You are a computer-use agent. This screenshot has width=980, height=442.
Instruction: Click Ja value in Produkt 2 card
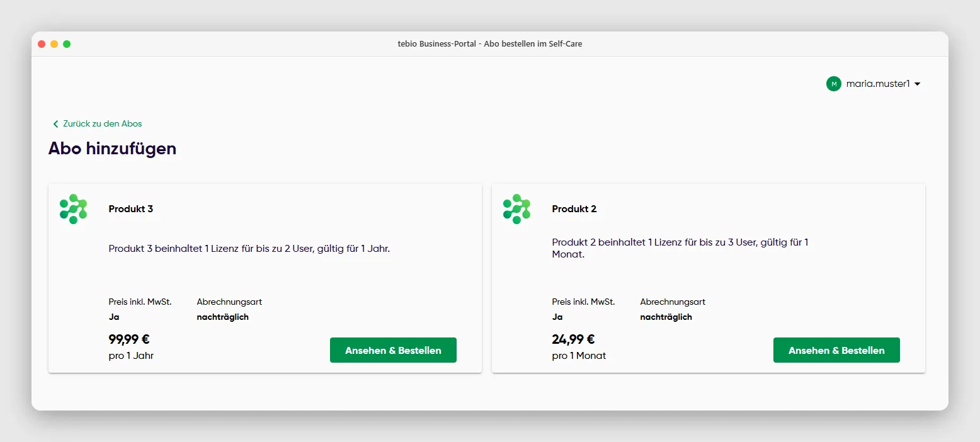point(557,317)
